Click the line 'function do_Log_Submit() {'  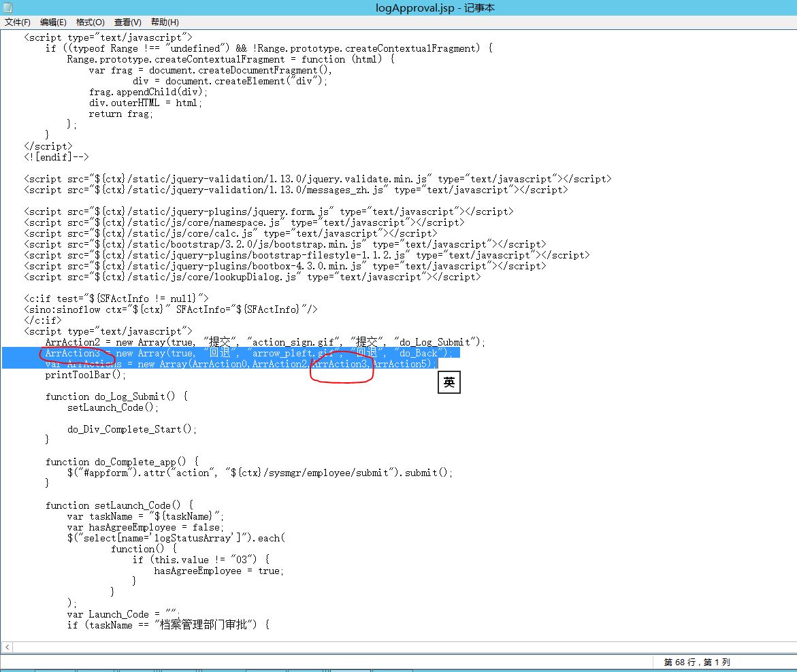coord(117,397)
